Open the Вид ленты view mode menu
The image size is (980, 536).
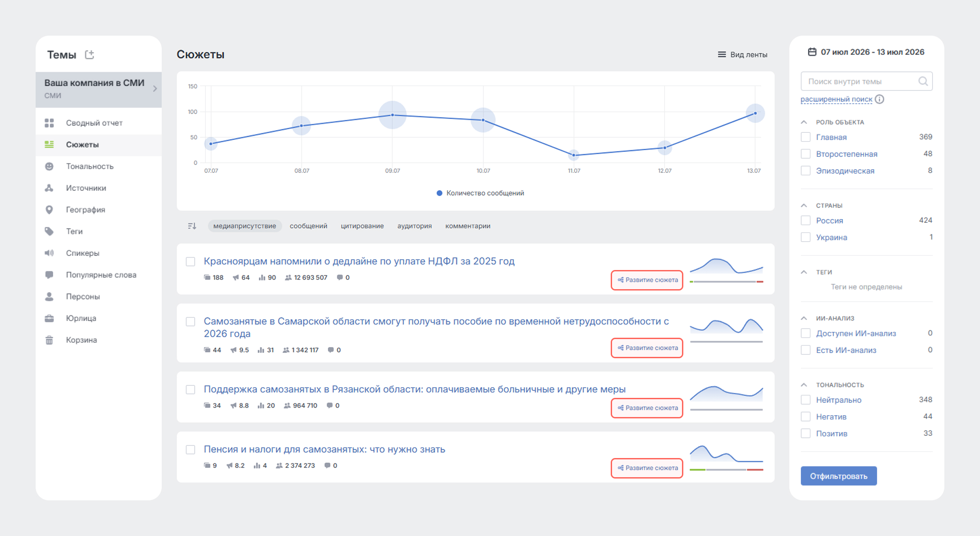742,54
